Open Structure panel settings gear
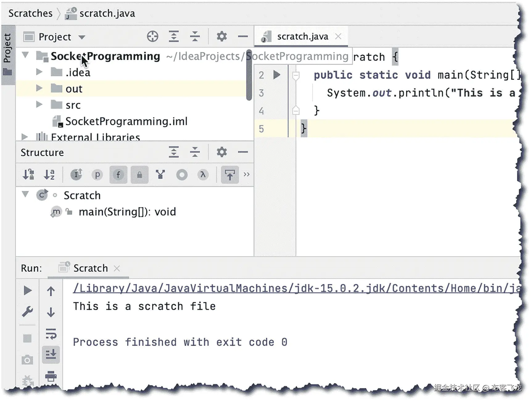The height and width of the screenshot is (402, 532). 222,152
